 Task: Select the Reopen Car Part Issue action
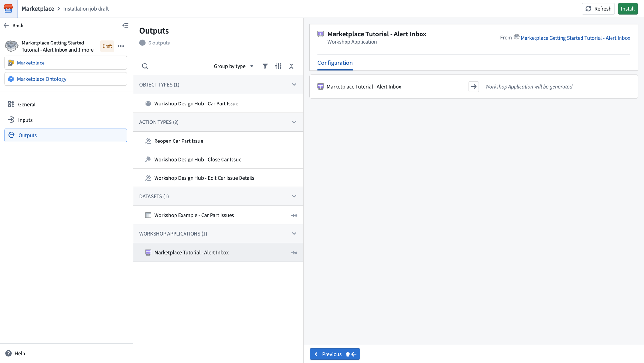pyautogui.click(x=218, y=141)
